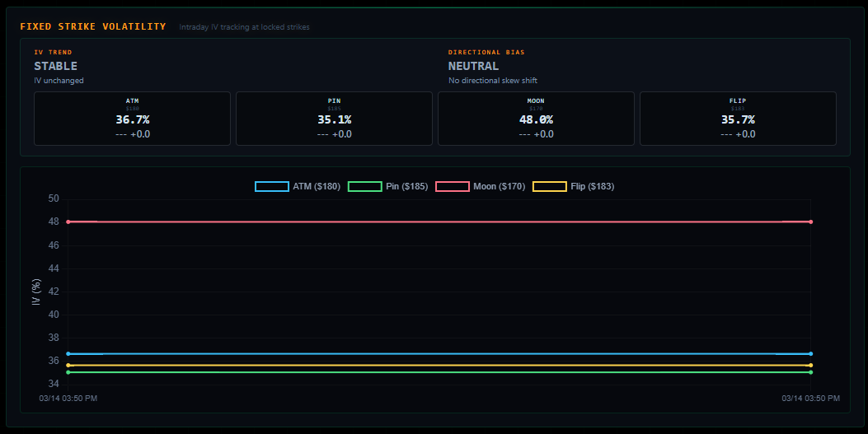Image resolution: width=868 pixels, height=434 pixels.
Task: Open the ATM 36.7% volatility card
Action: pyautogui.click(x=133, y=119)
